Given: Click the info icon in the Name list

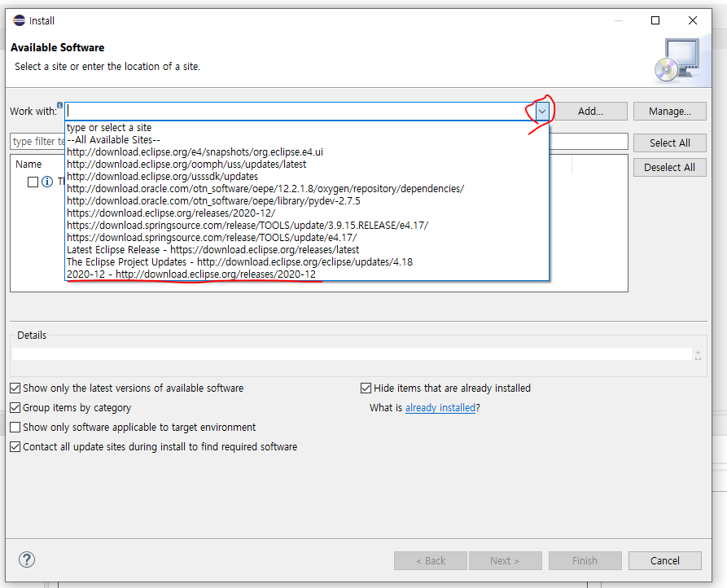Looking at the screenshot, I should (x=47, y=182).
